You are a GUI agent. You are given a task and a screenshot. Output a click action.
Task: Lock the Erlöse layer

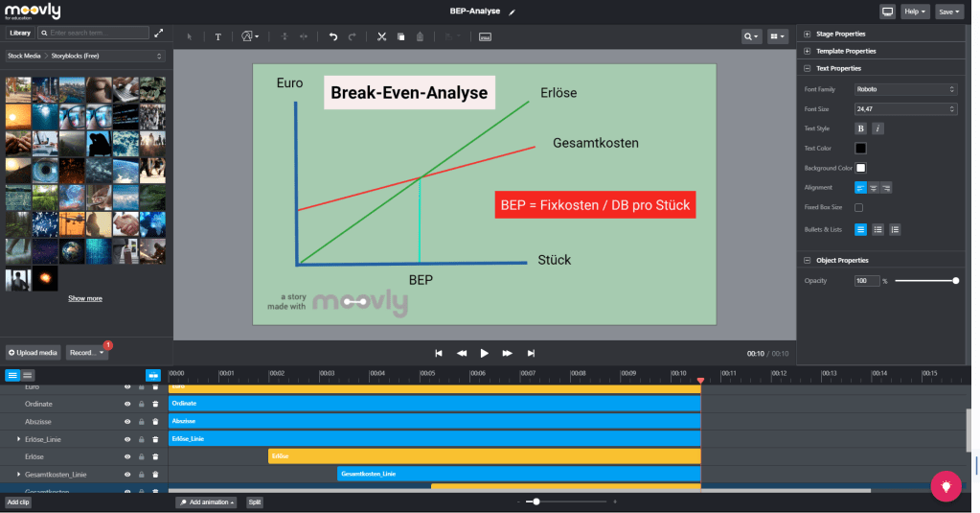click(141, 456)
